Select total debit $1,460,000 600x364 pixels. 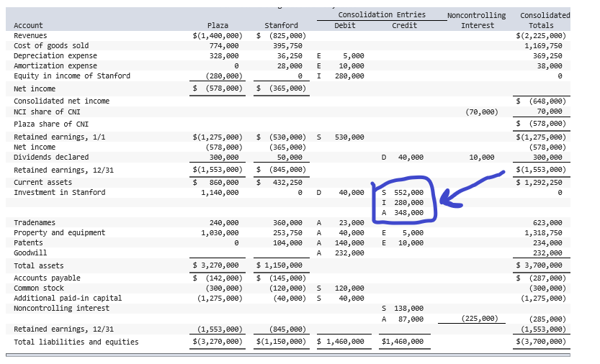point(341,342)
